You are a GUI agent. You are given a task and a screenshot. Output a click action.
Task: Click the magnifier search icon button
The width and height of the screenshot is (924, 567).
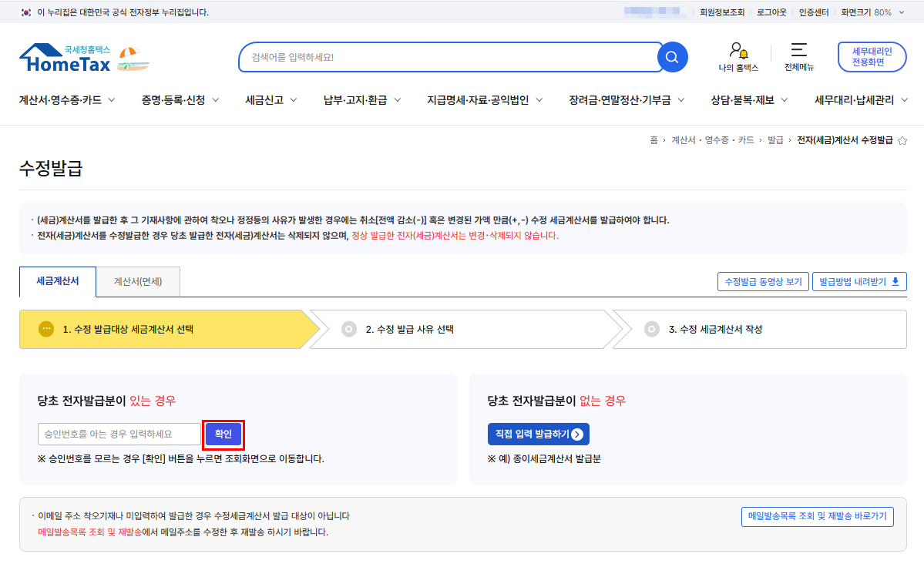[672, 57]
